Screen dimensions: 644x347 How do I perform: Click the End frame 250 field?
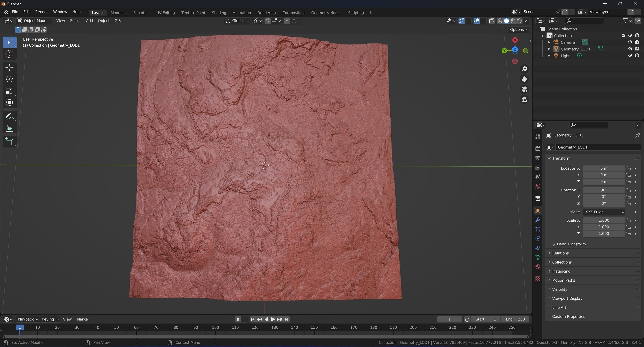point(515,319)
